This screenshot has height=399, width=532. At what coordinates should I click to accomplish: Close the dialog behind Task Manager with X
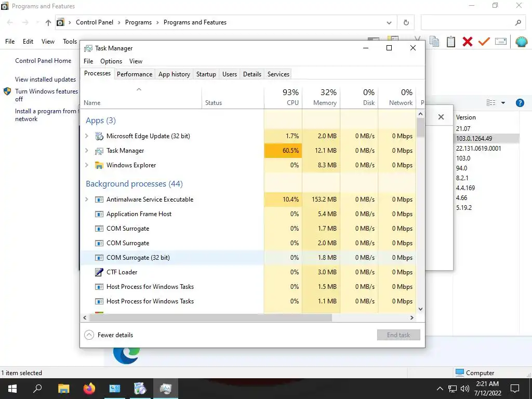(x=441, y=117)
